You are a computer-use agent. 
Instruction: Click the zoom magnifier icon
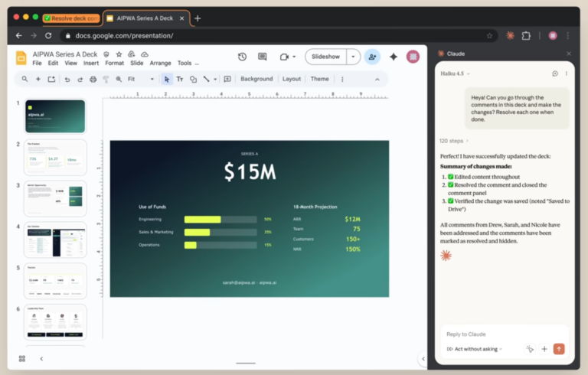click(119, 79)
